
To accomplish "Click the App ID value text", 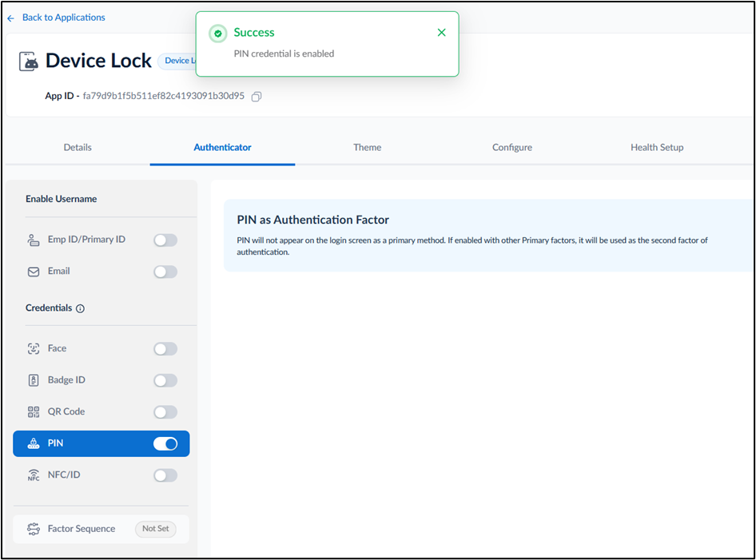I will pos(164,96).
